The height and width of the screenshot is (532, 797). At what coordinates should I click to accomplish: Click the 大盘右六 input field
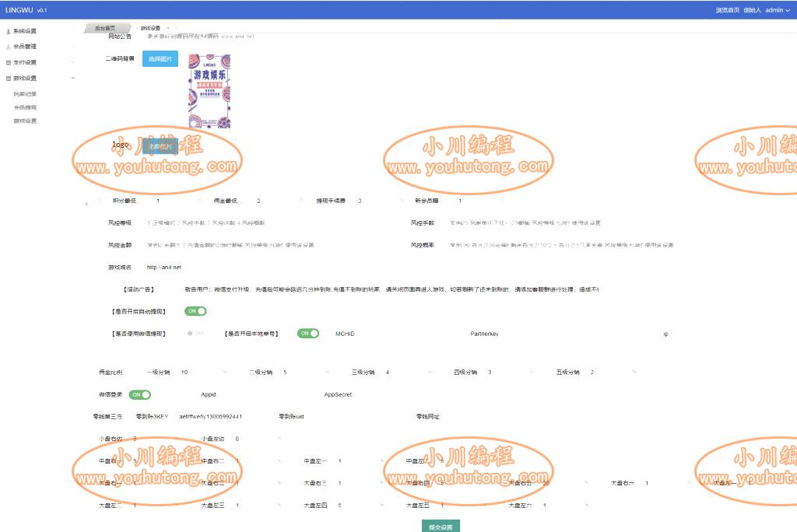coord(666,483)
